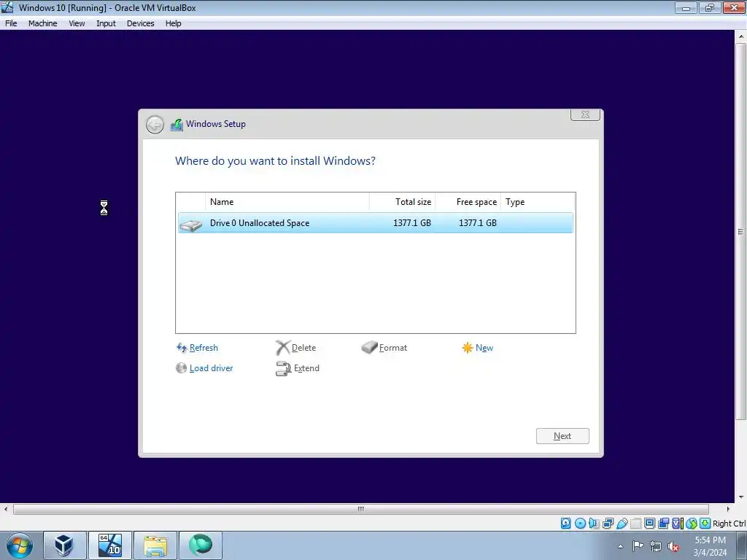Click the New partition star icon

(x=468, y=348)
